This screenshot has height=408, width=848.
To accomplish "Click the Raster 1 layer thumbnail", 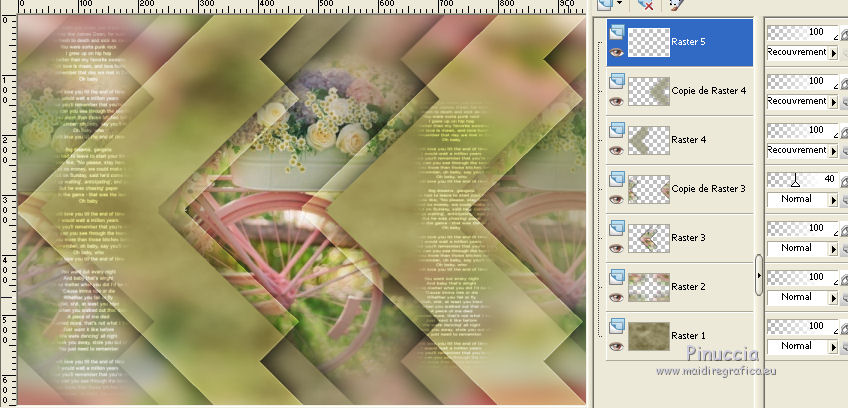I will [649, 336].
